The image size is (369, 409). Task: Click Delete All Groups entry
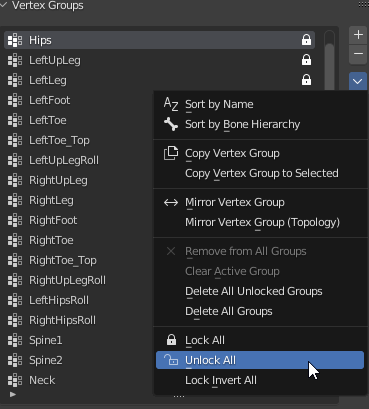pos(260,311)
